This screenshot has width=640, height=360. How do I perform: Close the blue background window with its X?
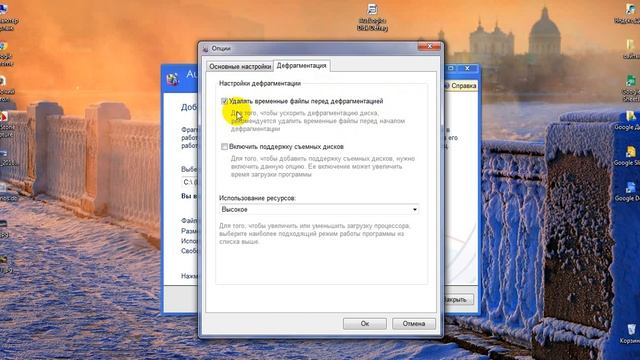(x=467, y=68)
